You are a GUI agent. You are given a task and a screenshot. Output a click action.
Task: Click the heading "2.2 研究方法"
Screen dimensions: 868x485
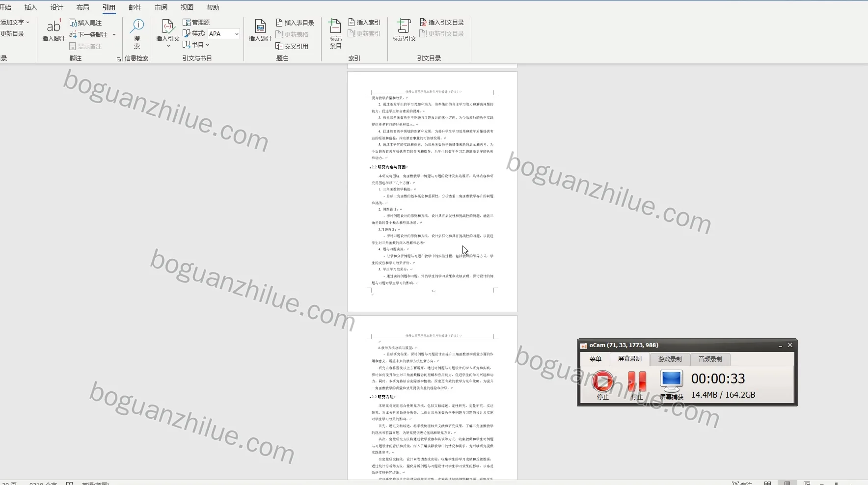point(382,397)
